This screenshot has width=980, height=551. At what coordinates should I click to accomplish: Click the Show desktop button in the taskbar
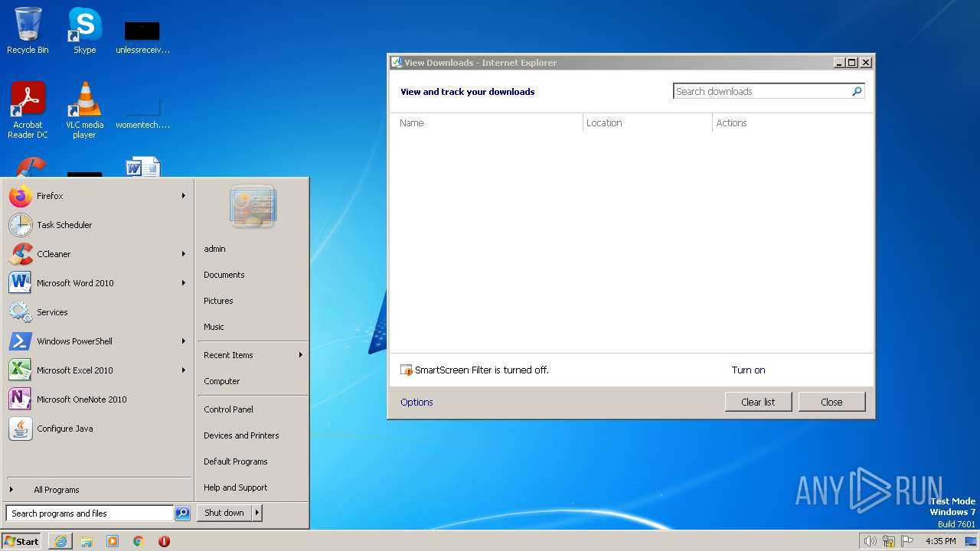(971, 541)
